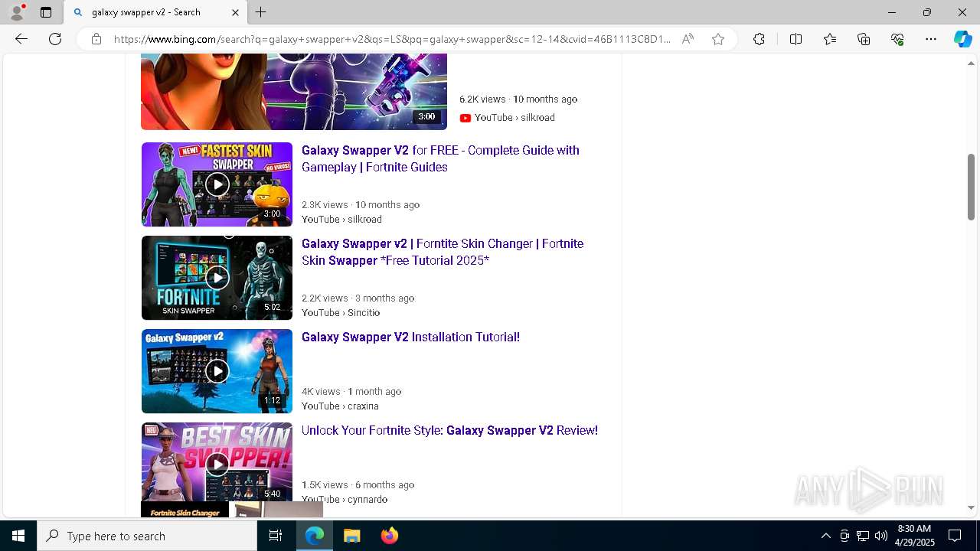Play the top 3:00 video thumbnail

pyautogui.click(x=294, y=92)
